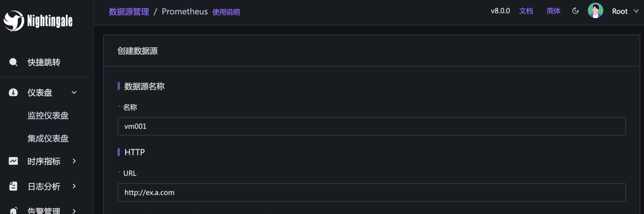644x214 pixels.
Task: Click the dashboard gauge icon
Action: (13, 92)
